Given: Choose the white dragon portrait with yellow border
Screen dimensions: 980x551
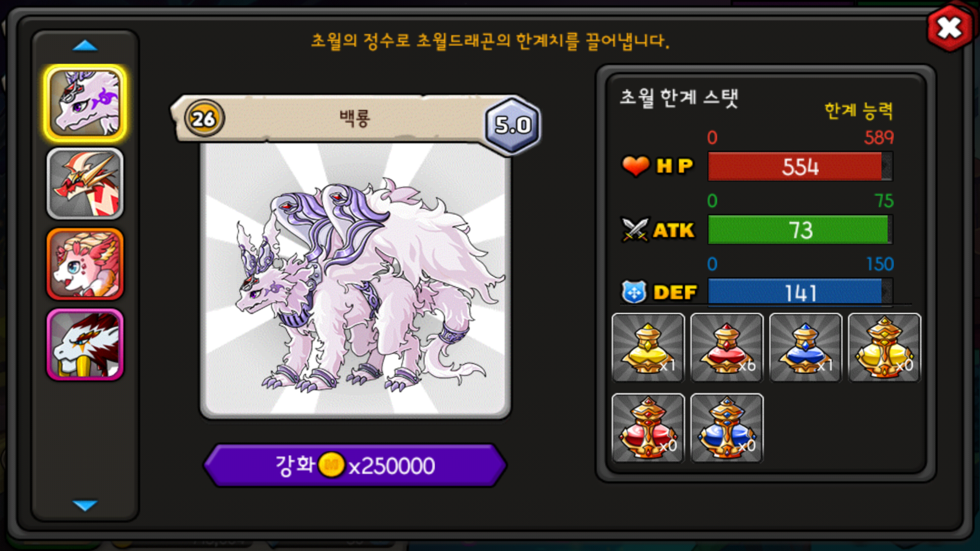Looking at the screenshot, I should coord(85,103).
